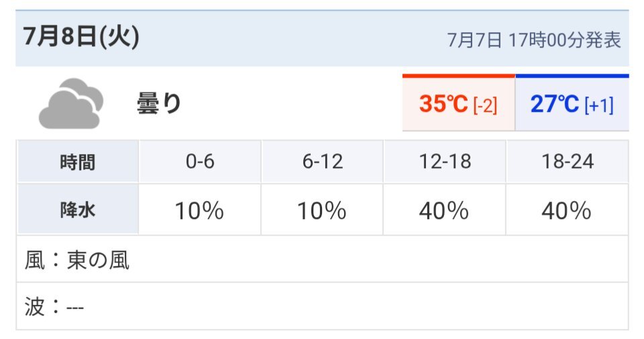
Task: Click the 10% precipitation for 6-12
Action: pos(323,210)
